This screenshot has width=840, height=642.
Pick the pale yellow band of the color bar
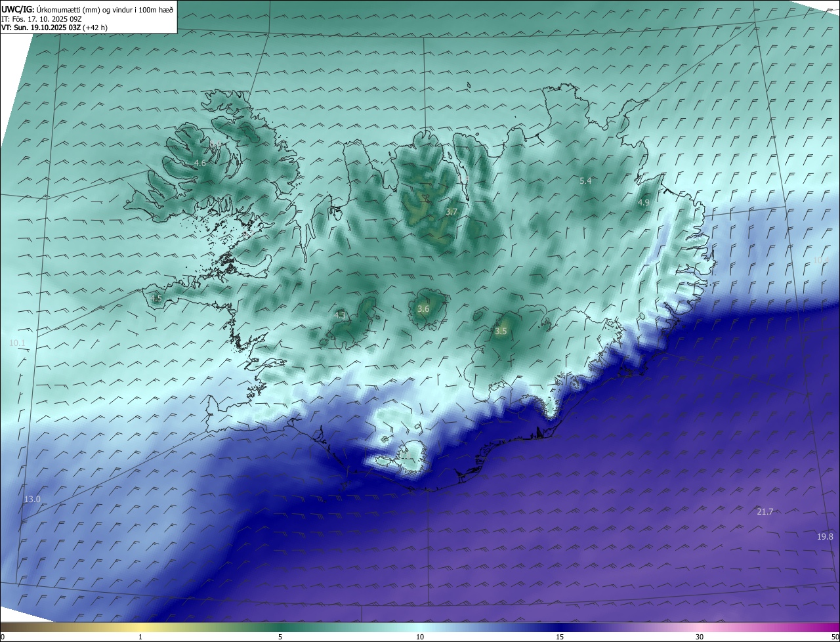click(x=141, y=627)
